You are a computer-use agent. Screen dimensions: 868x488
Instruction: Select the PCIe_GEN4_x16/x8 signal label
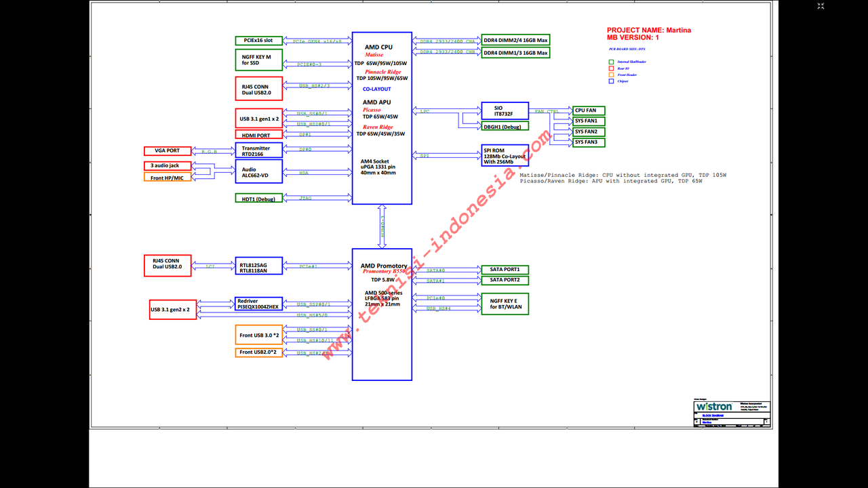[317, 41]
